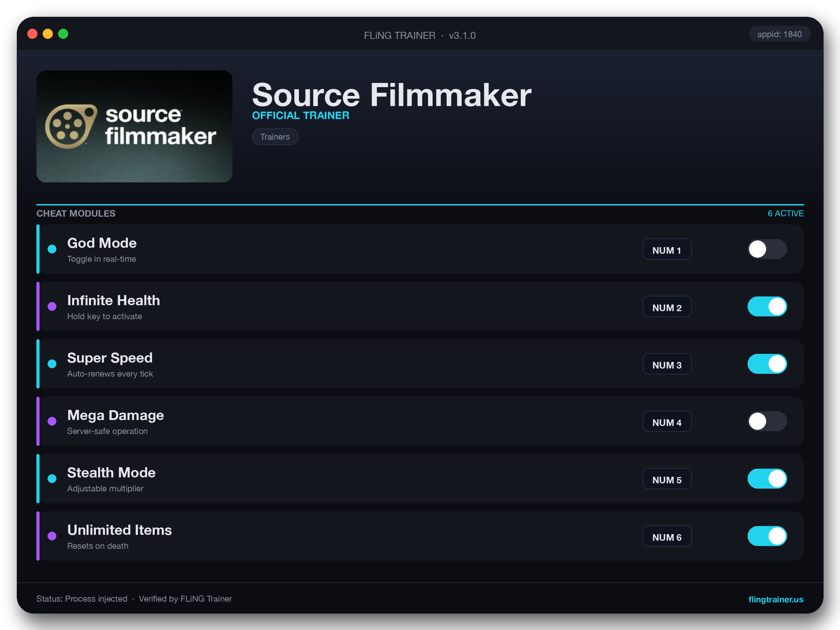Viewport: 840px width, 630px height.
Task: Click the cyan dot beside God Mode
Action: (52, 249)
